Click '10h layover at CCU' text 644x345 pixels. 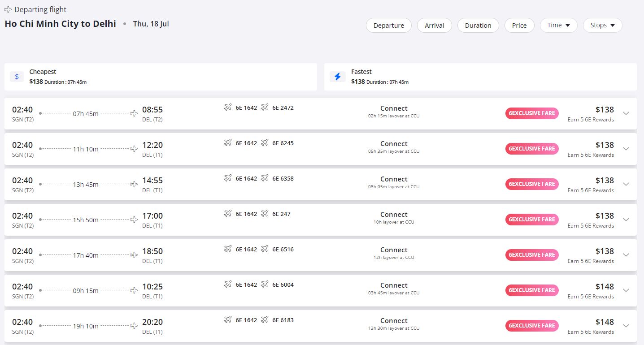point(394,222)
